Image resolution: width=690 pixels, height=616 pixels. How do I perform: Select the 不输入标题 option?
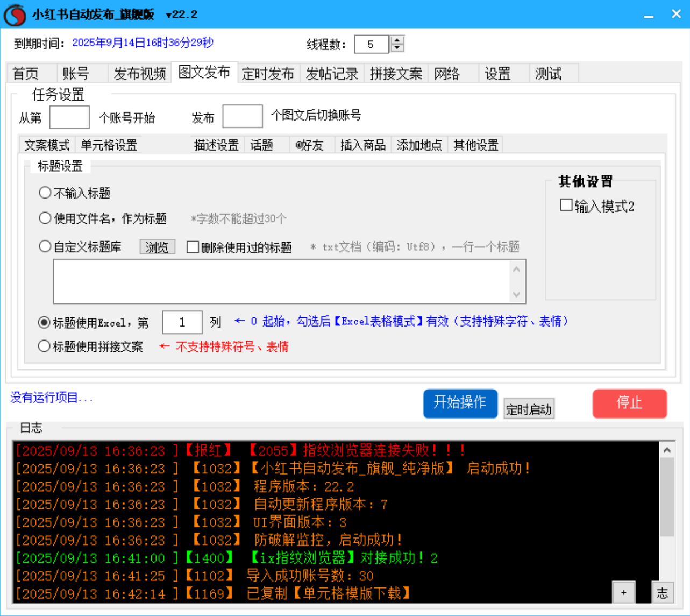click(x=45, y=192)
